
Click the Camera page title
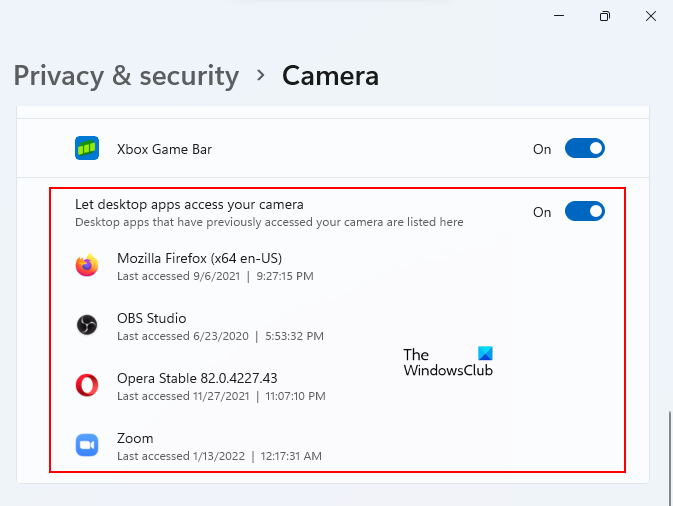[x=330, y=75]
